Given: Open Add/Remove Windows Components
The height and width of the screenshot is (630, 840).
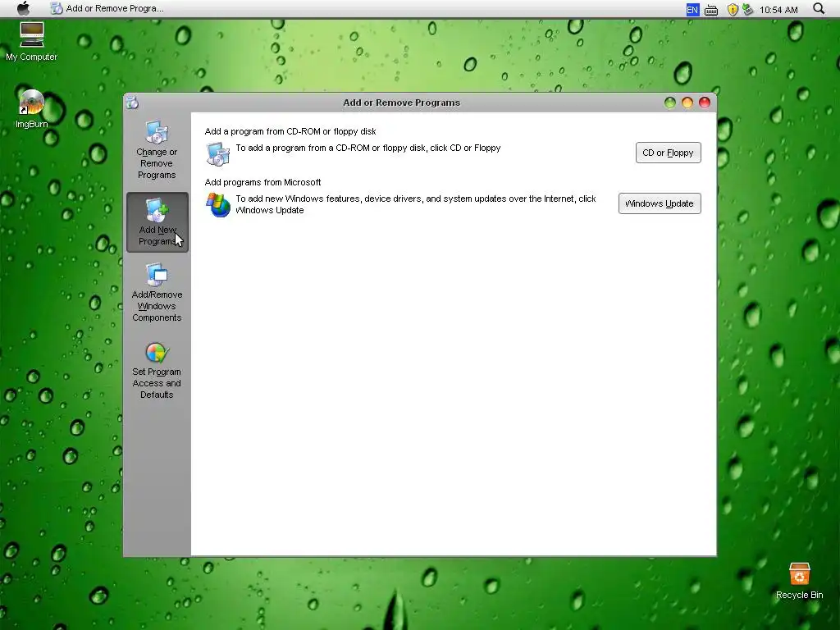Looking at the screenshot, I should pyautogui.click(x=157, y=293).
